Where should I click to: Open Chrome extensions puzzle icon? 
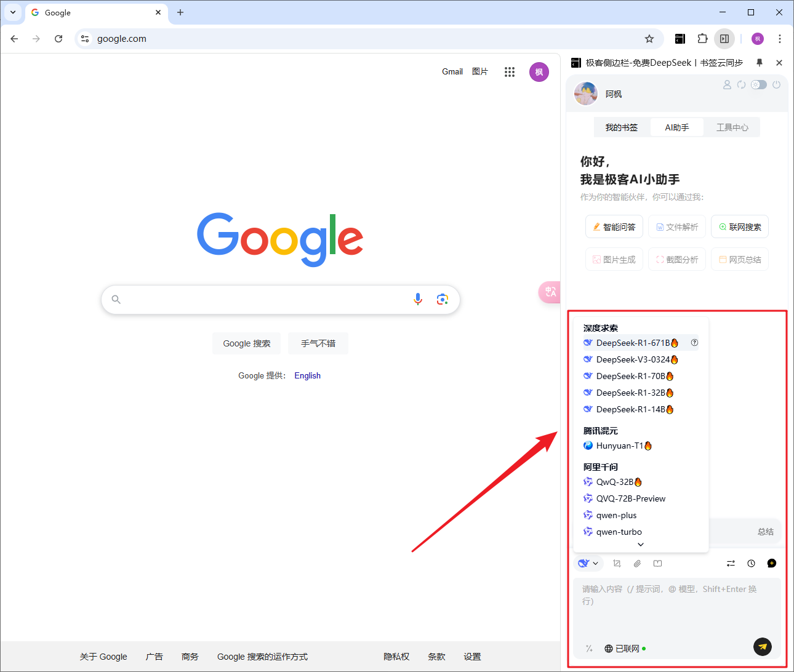[x=702, y=39]
